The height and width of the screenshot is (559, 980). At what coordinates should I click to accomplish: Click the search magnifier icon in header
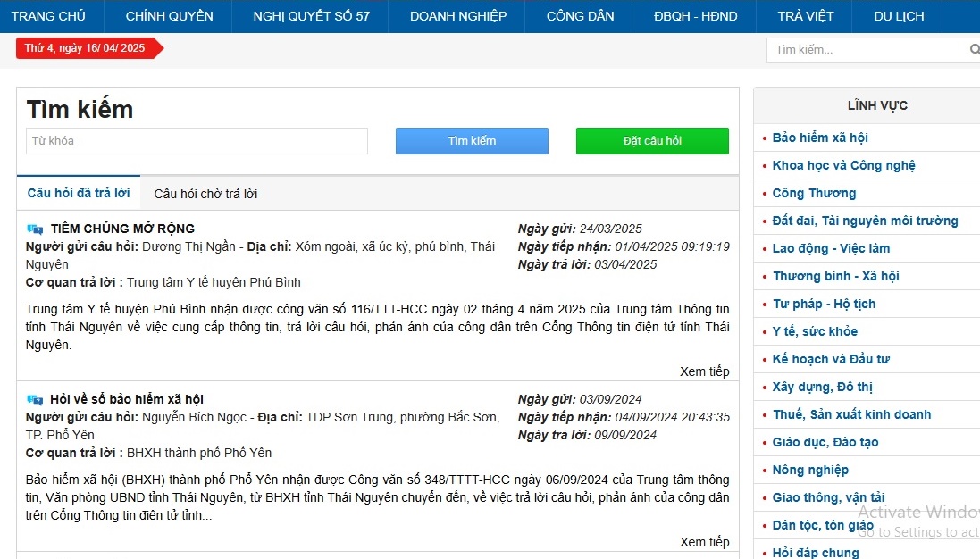click(974, 50)
